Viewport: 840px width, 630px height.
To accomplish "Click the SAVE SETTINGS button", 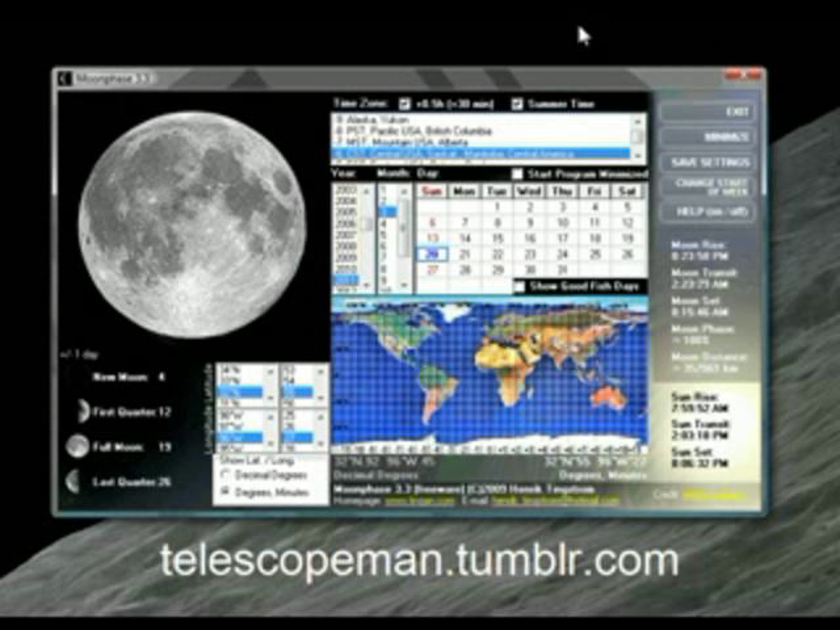I will pyautogui.click(x=708, y=162).
